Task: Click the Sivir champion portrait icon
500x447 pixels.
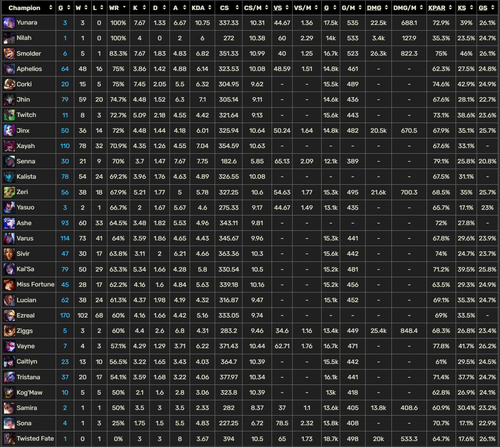Action: click(9, 254)
